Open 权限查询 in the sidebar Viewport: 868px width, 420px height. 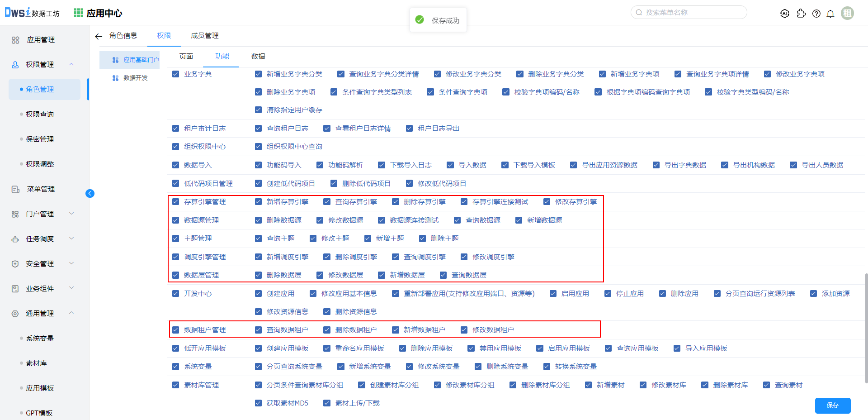tap(40, 114)
